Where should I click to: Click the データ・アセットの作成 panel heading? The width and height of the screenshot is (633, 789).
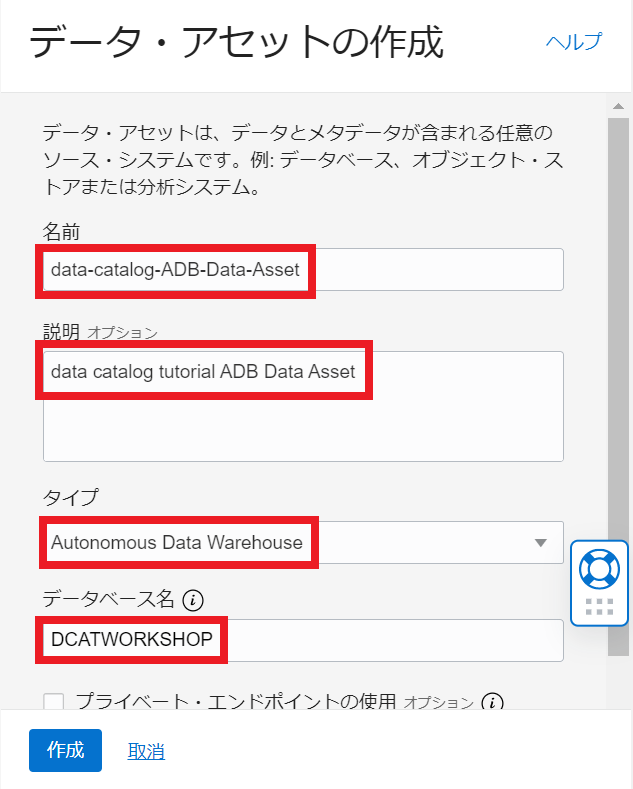point(236,43)
